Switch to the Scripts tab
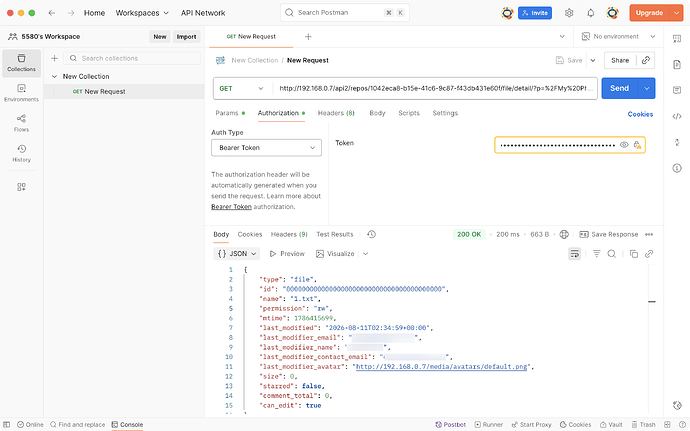The image size is (690, 431). (x=409, y=113)
